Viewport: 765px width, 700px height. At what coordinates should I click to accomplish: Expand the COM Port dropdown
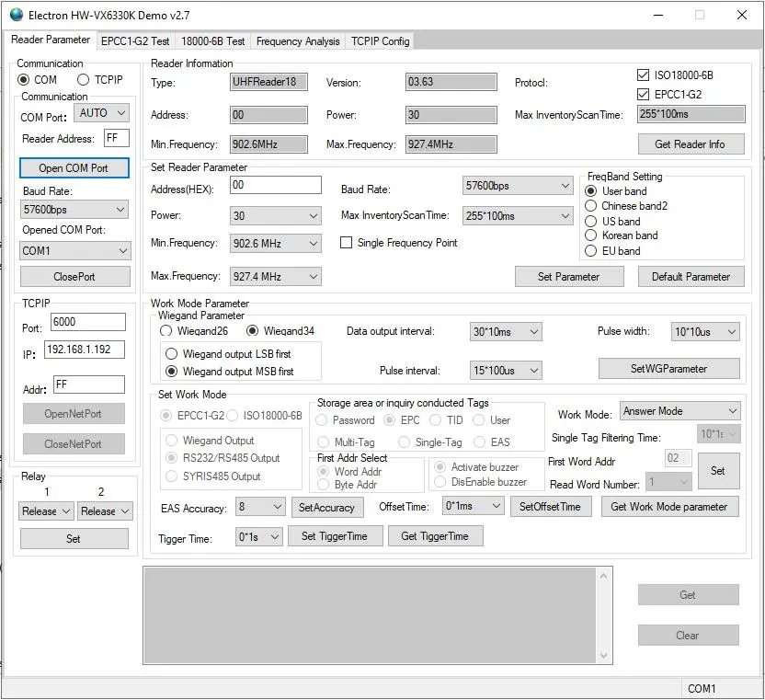coord(102,113)
